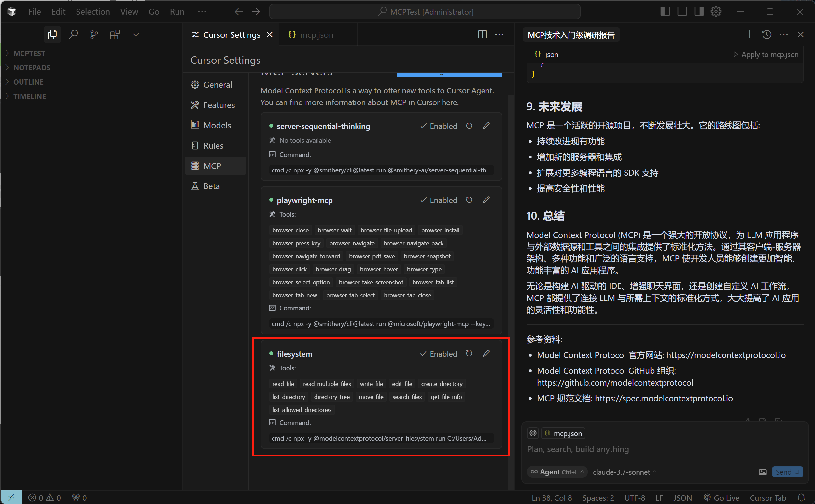Click the browser_take_screenshot tool chip
The width and height of the screenshot is (815, 504).
(x=371, y=282)
